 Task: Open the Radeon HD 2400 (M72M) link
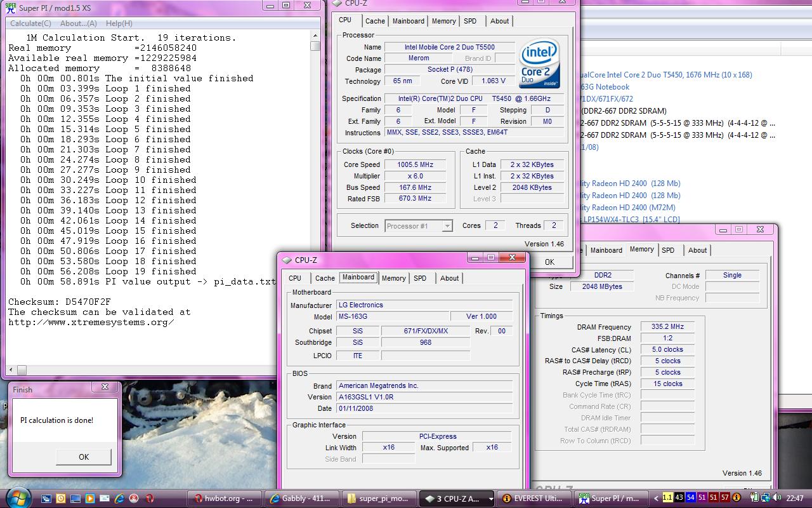pos(628,208)
